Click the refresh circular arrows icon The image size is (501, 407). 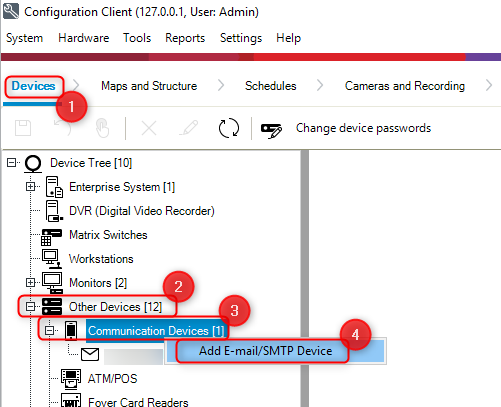pyautogui.click(x=229, y=128)
